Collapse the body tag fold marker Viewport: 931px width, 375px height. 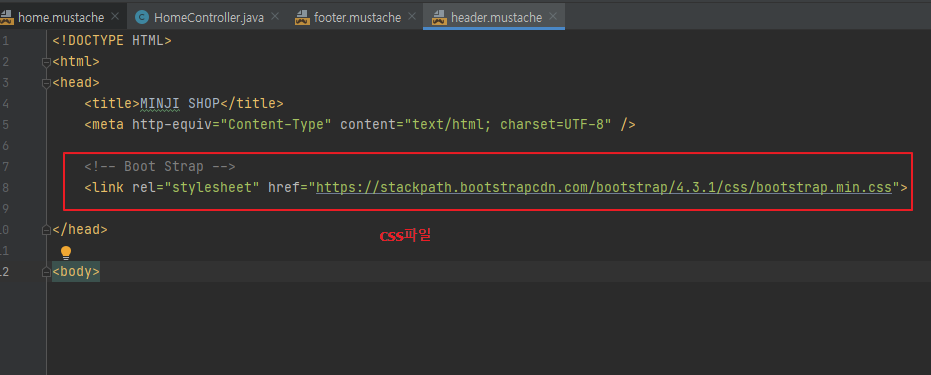[x=46, y=272]
